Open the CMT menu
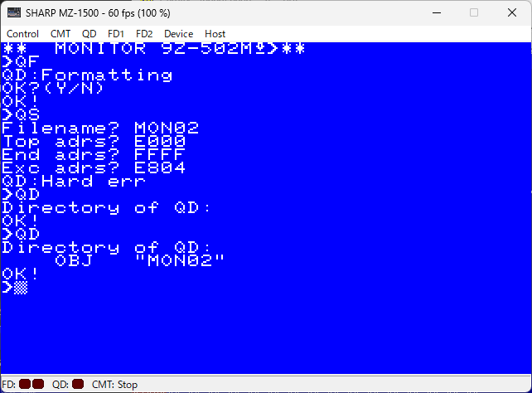The image size is (532, 393). pos(60,34)
